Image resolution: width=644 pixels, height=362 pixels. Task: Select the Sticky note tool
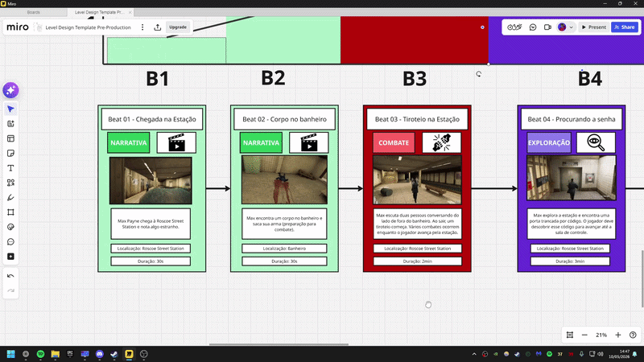(10, 154)
